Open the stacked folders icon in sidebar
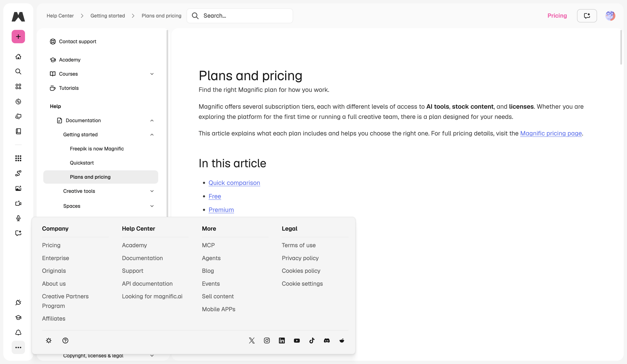This screenshot has width=627, height=364. tap(18, 116)
